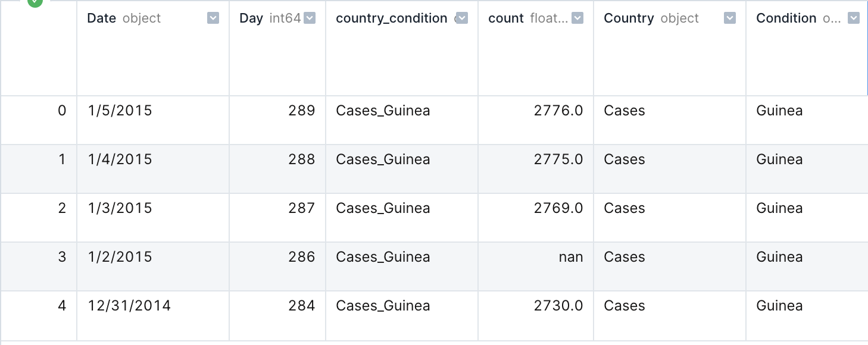This screenshot has height=345, width=868.
Task: Open the count column dropdown arrow
Action: [x=577, y=18]
